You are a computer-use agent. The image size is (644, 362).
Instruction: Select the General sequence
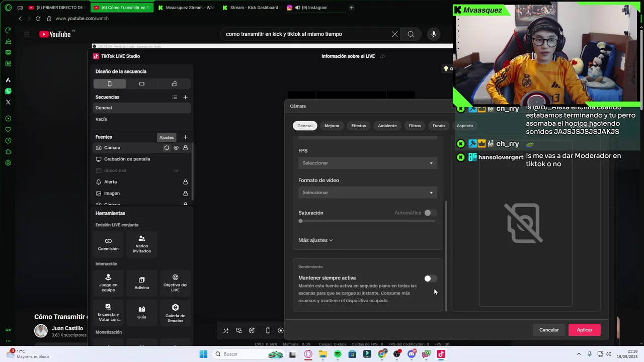(x=142, y=108)
